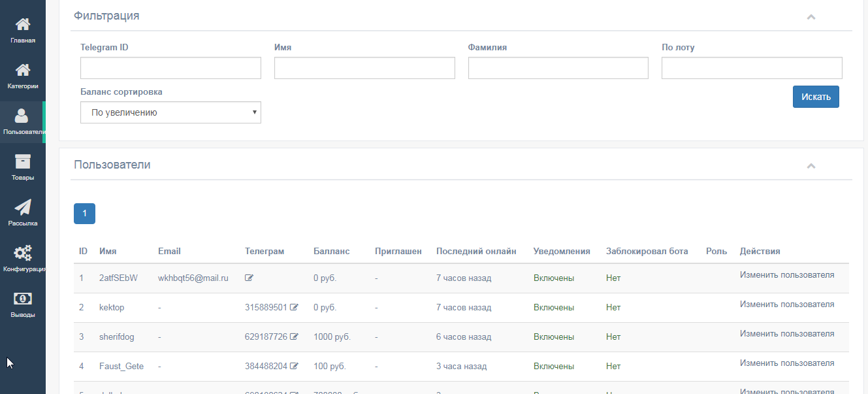
Task: Focus the По лоту input field
Action: [x=752, y=68]
